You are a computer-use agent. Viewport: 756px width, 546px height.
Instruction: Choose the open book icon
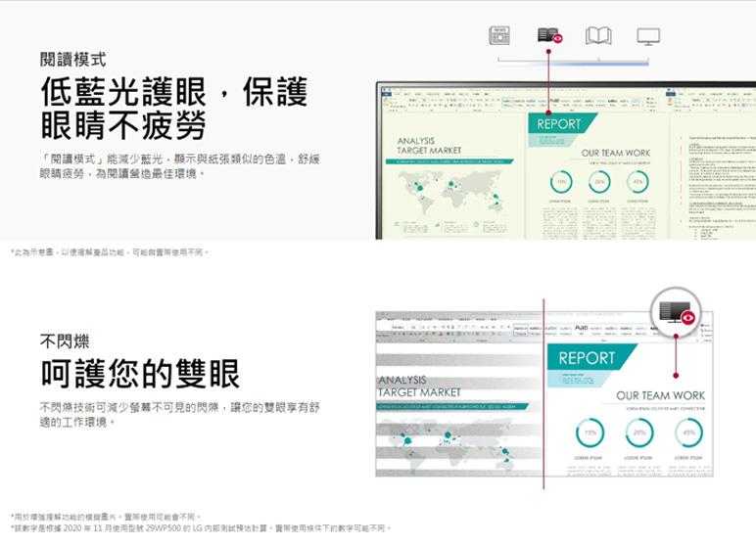click(598, 36)
